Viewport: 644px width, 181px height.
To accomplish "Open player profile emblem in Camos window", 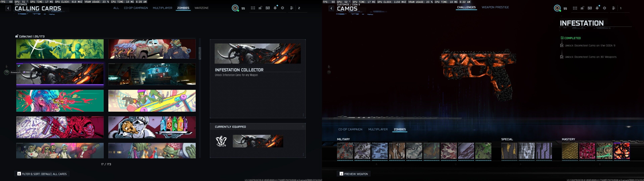I will tap(557, 8).
